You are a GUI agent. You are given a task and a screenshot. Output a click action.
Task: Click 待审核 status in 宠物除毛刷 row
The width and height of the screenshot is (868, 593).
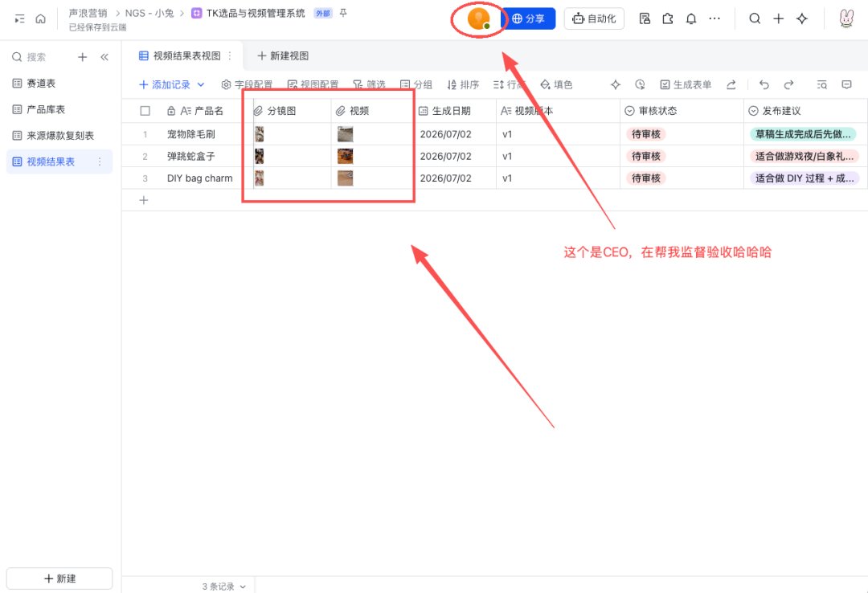click(x=646, y=134)
